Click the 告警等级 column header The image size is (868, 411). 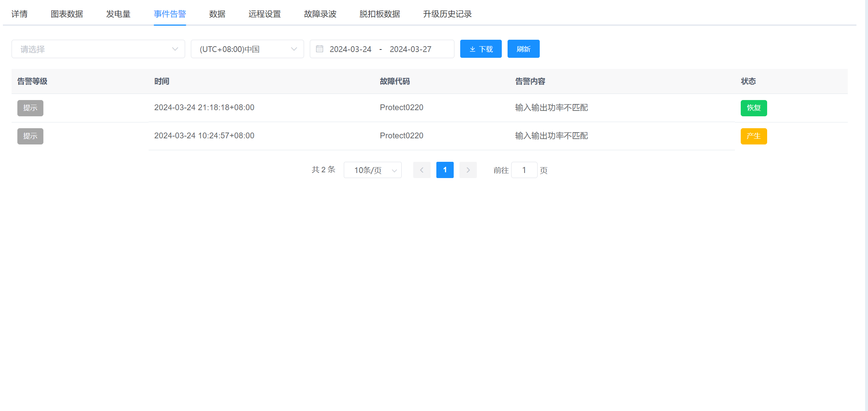[33, 81]
